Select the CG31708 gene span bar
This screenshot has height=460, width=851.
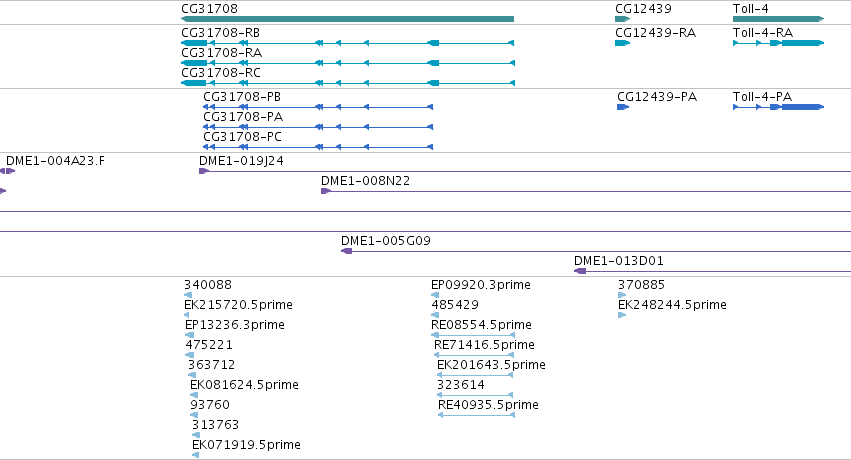point(347,19)
